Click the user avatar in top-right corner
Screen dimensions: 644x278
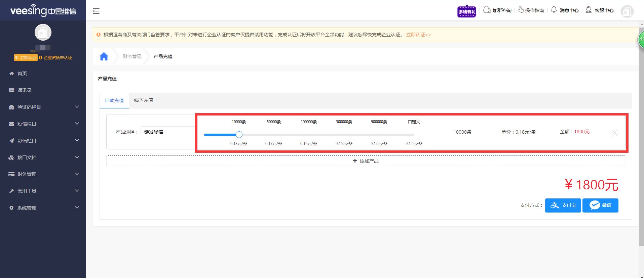click(x=627, y=11)
